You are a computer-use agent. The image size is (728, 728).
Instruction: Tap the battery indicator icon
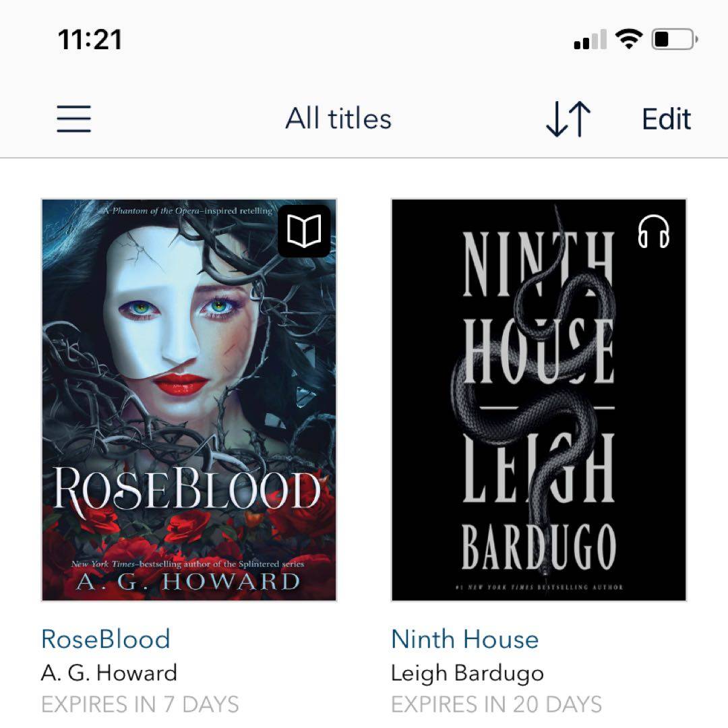(675, 39)
